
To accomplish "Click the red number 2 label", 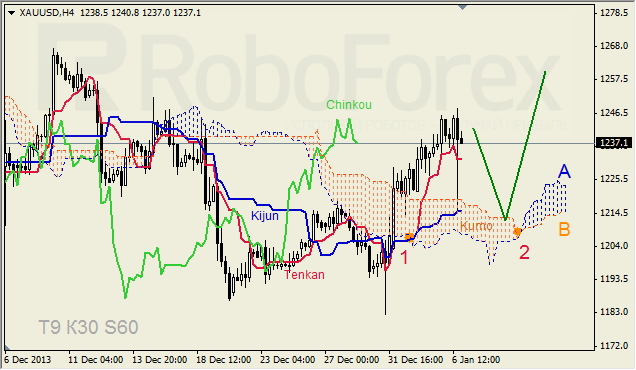I will 524,252.
